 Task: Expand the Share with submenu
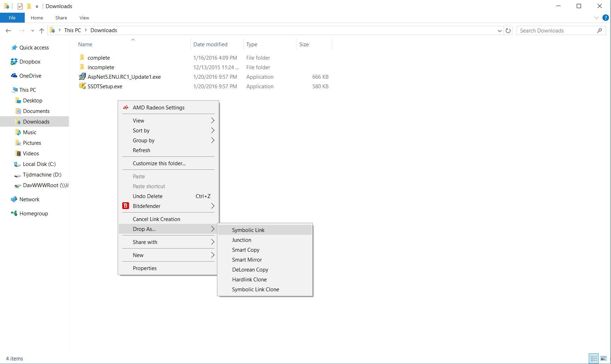[168, 242]
